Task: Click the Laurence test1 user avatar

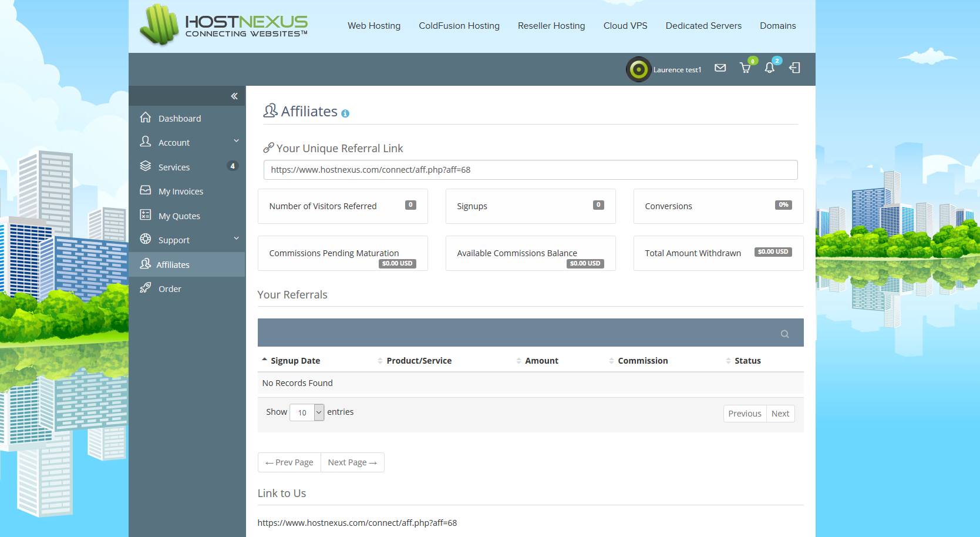Action: point(638,69)
